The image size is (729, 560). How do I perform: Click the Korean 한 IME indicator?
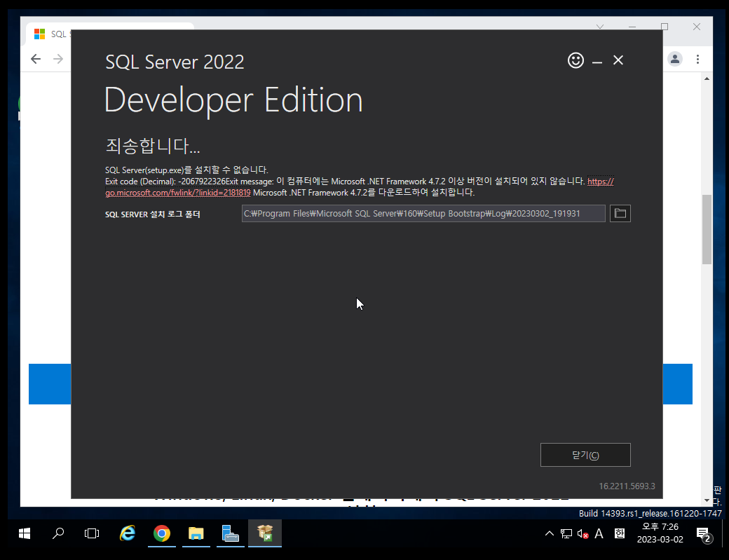(x=619, y=533)
